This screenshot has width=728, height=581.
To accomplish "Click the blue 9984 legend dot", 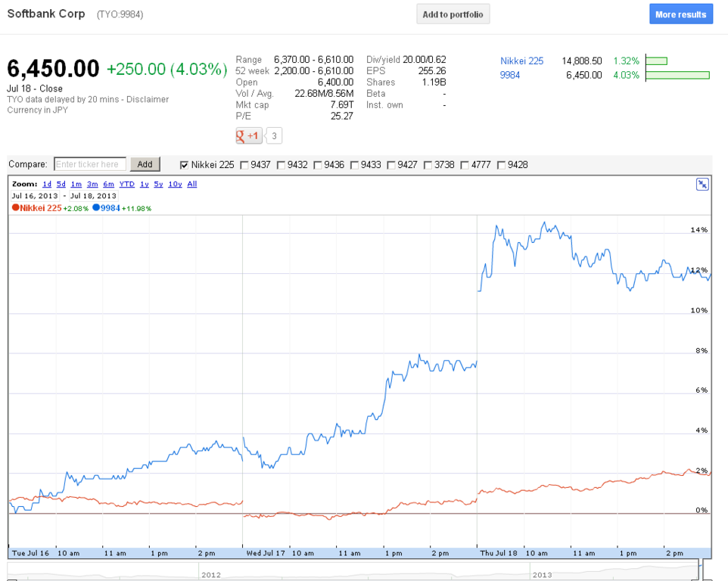I will click(x=96, y=208).
